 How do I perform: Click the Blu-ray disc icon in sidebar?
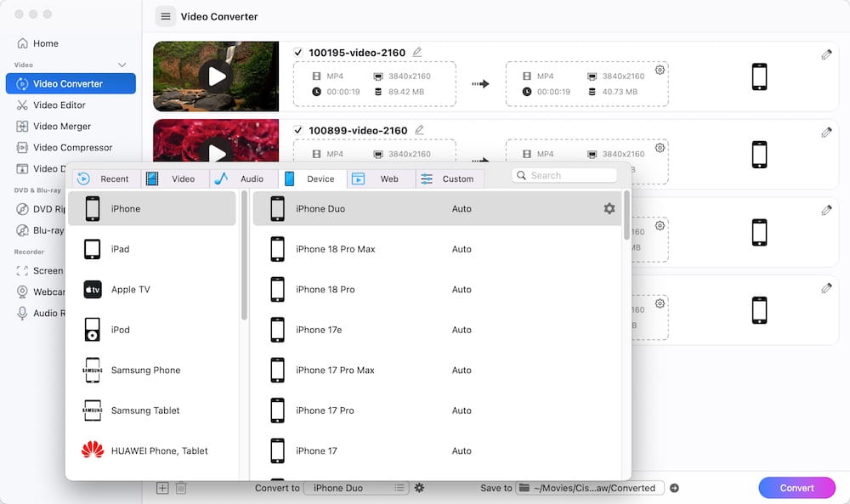click(22, 230)
